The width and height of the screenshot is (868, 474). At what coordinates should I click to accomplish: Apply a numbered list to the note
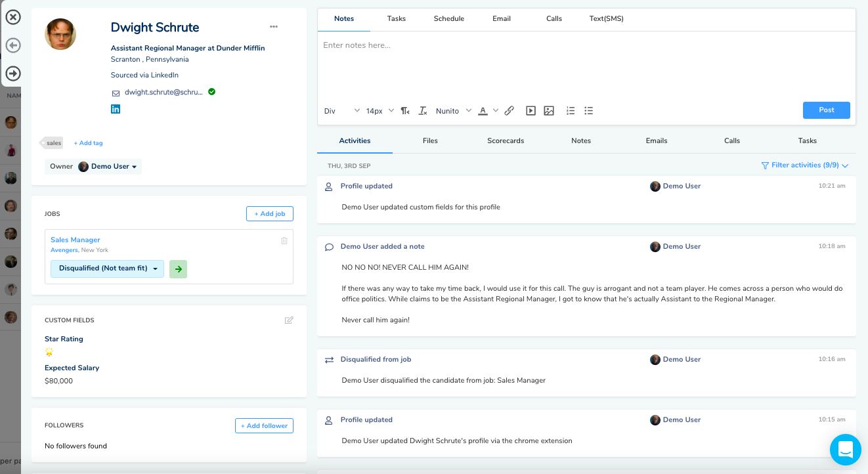pos(570,110)
